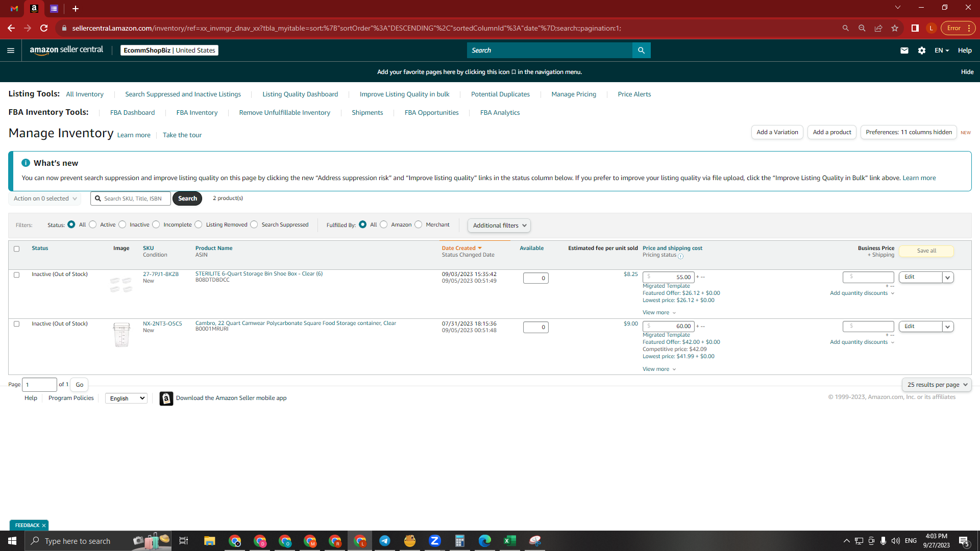Screen dimensions: 980x551
Task: Open the hamburger navigation menu
Action: coord(11,51)
